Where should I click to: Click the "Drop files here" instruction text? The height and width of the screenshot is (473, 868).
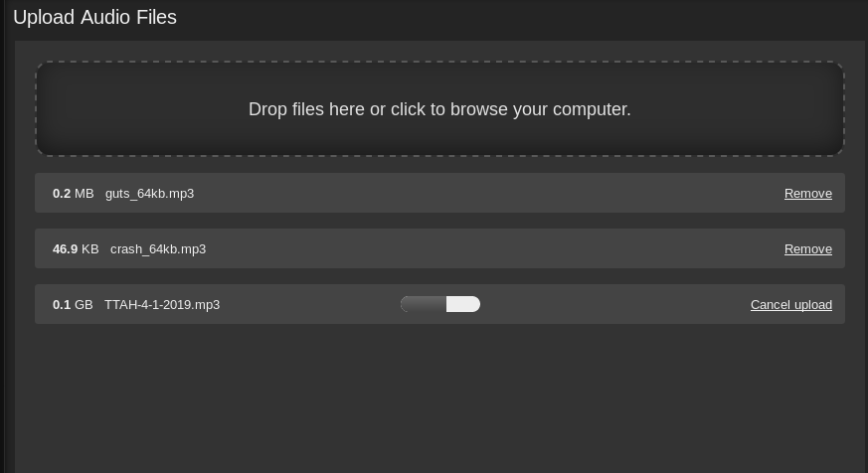[x=439, y=109]
